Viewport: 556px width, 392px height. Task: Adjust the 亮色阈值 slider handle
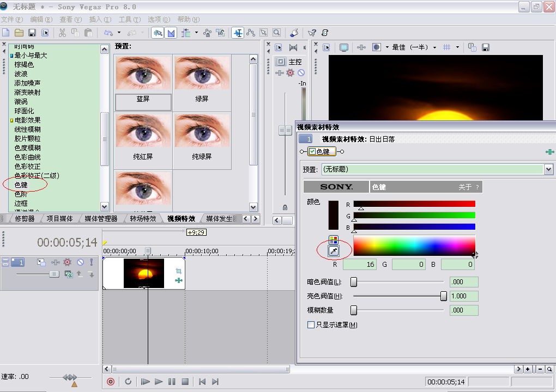(443, 296)
